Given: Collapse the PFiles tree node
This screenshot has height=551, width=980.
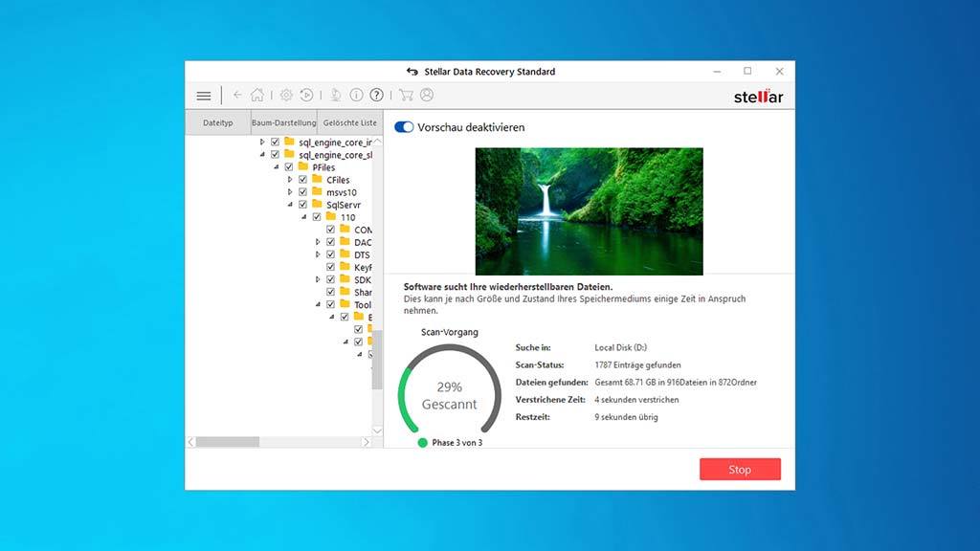Looking at the screenshot, I should (277, 166).
